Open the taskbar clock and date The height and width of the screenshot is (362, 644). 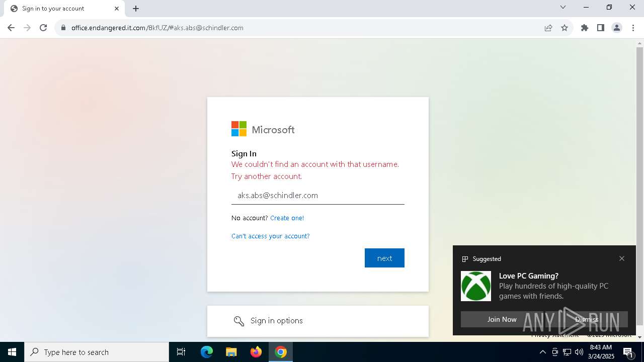pyautogui.click(x=601, y=352)
